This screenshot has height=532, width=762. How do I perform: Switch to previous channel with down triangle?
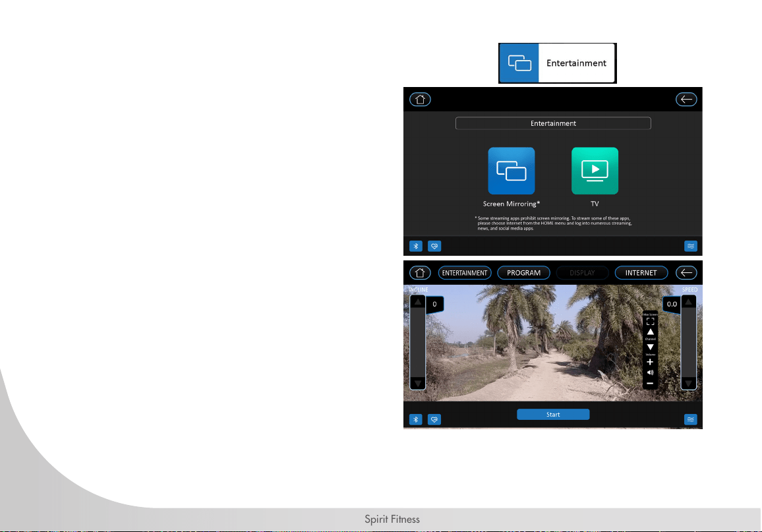click(650, 347)
